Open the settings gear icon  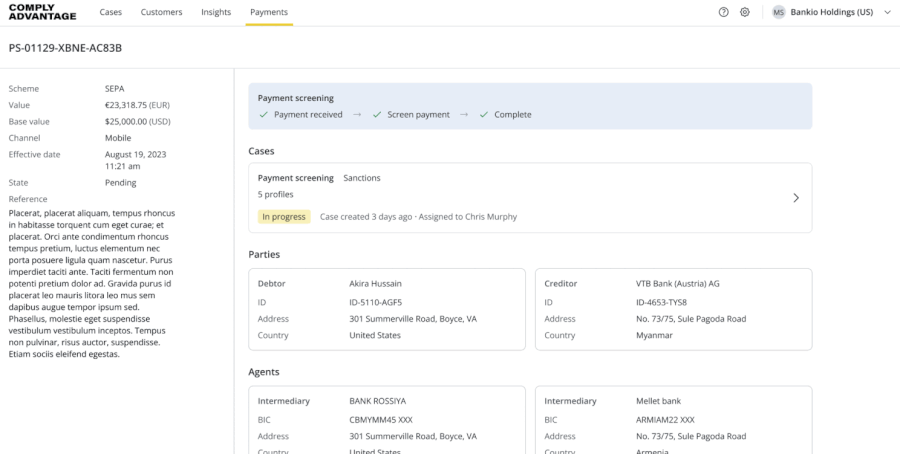coord(744,12)
